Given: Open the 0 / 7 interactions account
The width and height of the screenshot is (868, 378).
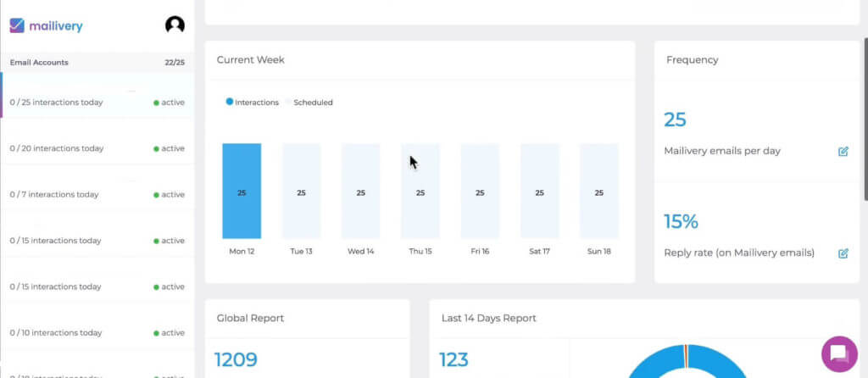Looking at the screenshot, I should (x=54, y=195).
